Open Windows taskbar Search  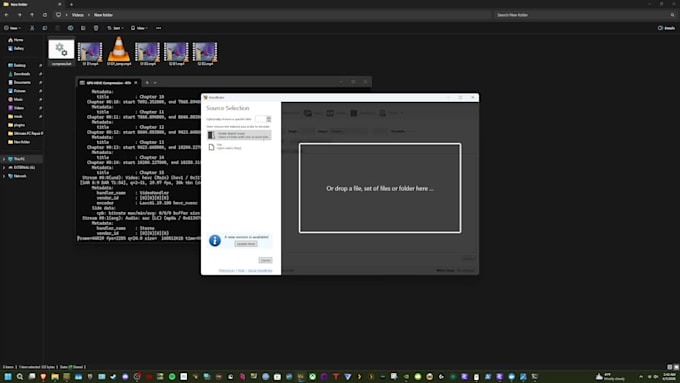tap(20, 376)
